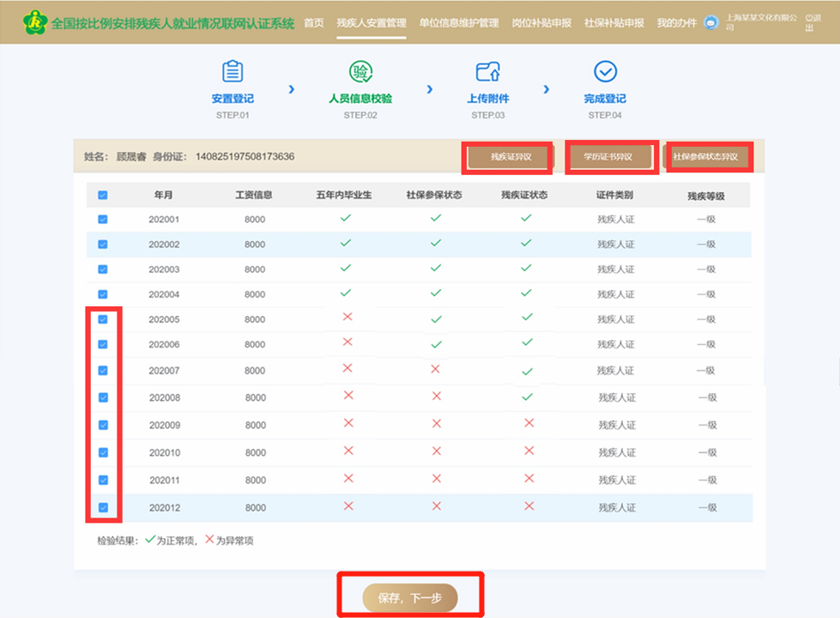The width and height of the screenshot is (840, 618).
Task: Uncheck the checkbox for row 202005
Action: coord(103,319)
